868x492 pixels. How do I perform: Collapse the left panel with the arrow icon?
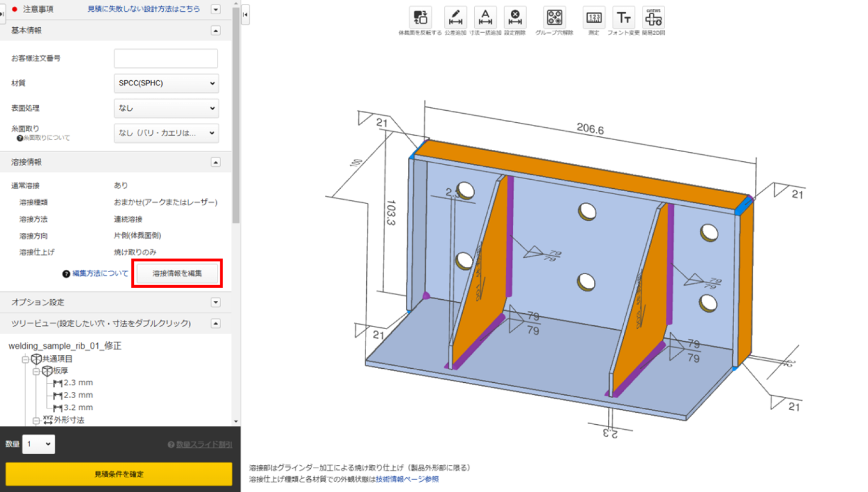pyautogui.click(x=245, y=15)
